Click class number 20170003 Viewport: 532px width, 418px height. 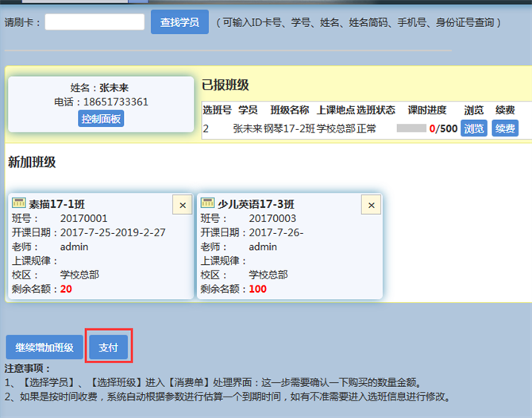coord(272,218)
